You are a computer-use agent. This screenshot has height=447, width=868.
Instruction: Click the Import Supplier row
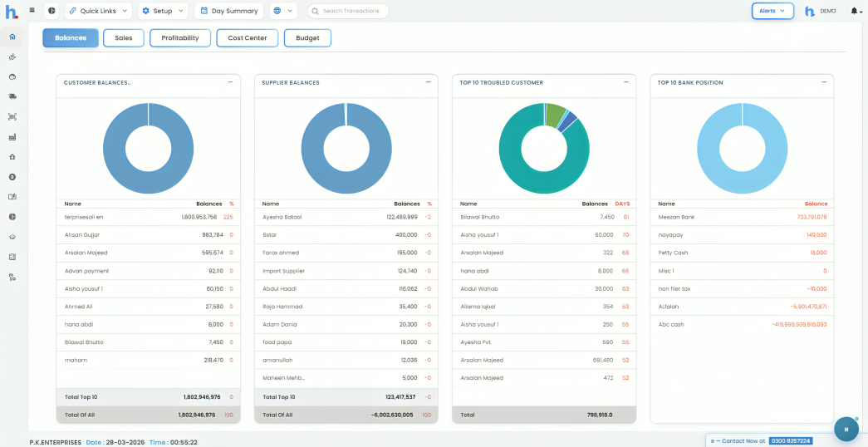(x=346, y=271)
